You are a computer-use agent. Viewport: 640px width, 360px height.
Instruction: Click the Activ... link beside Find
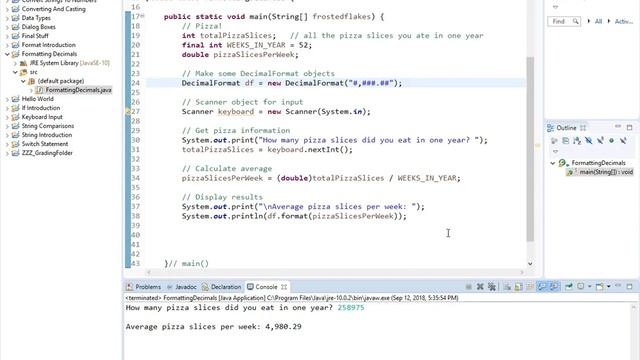(624, 21)
